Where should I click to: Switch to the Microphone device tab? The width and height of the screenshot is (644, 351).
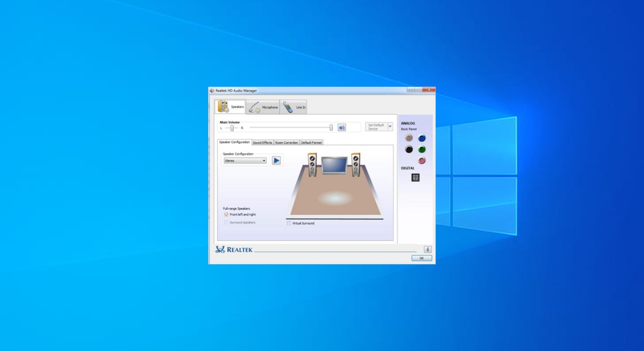click(263, 107)
